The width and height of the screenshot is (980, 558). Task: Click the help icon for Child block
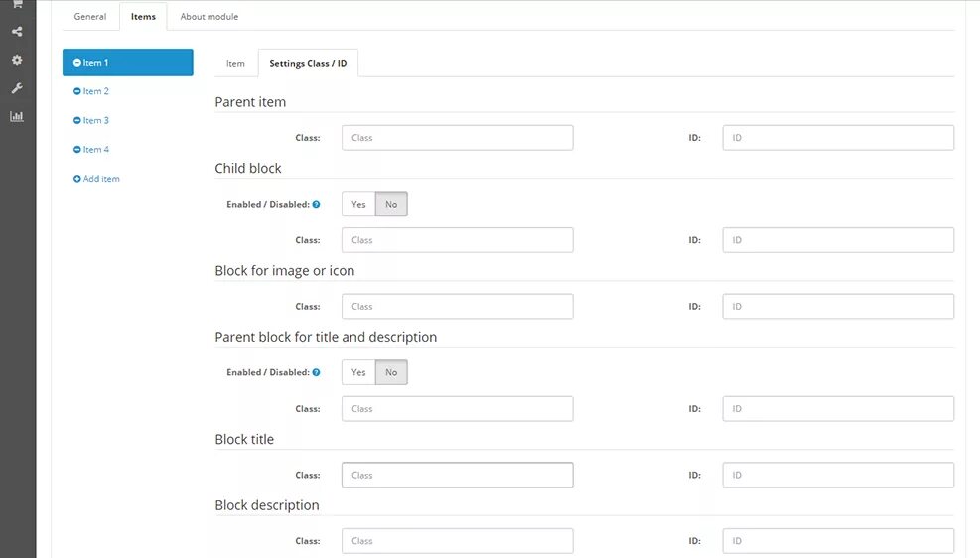316,204
